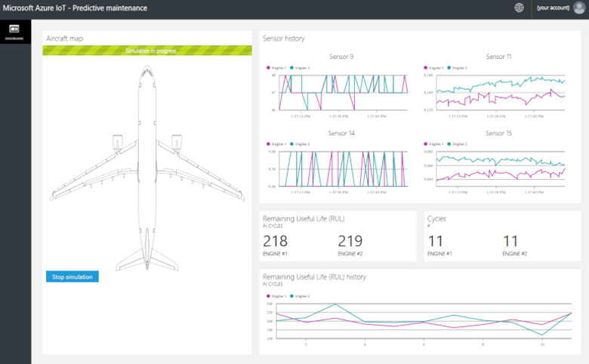Click the aircraft tail section

[x=146, y=257]
